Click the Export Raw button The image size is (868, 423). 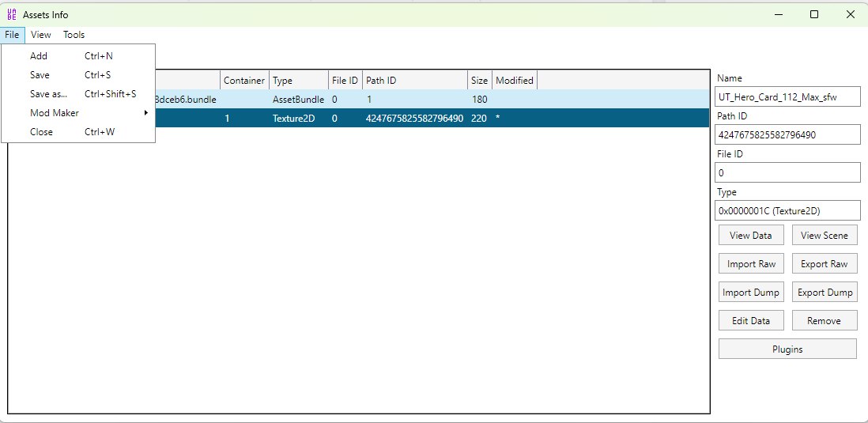tap(823, 264)
